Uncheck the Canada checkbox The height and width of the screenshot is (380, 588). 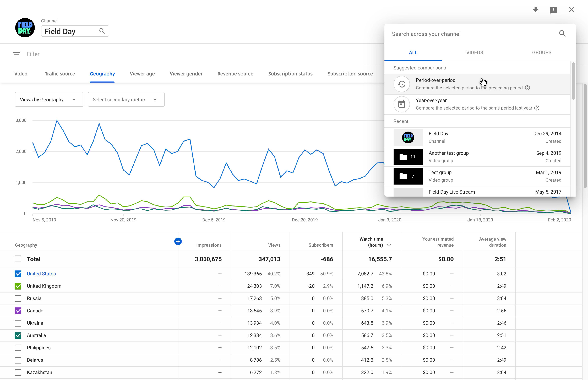pyautogui.click(x=18, y=311)
